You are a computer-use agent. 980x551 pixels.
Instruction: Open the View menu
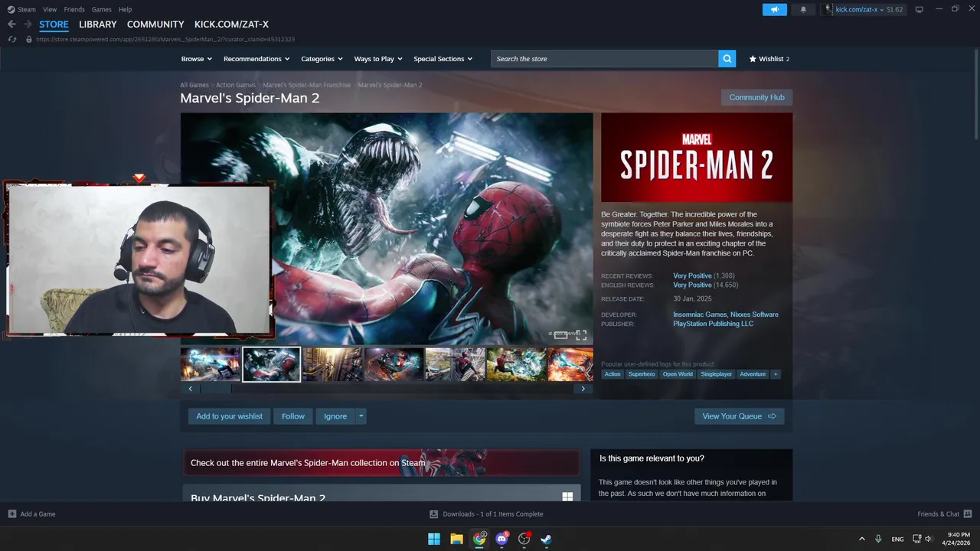(x=50, y=9)
